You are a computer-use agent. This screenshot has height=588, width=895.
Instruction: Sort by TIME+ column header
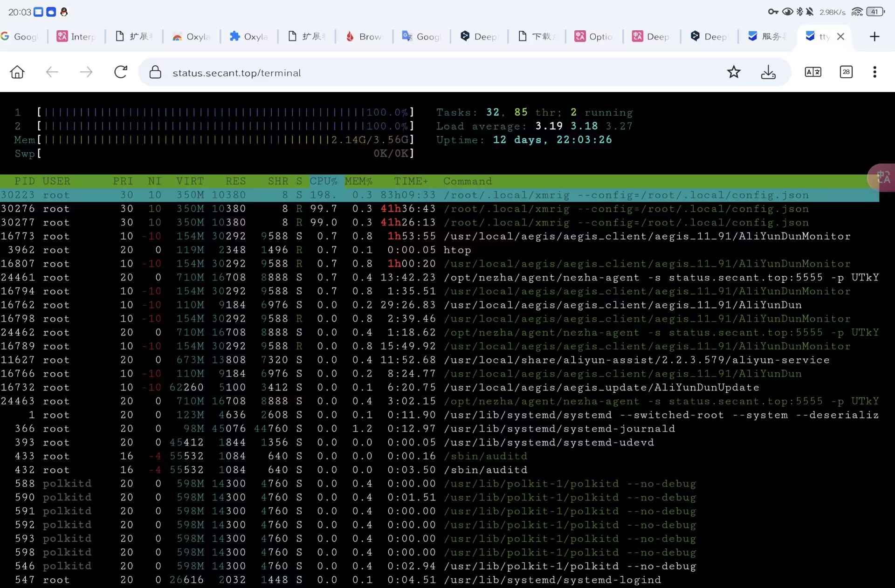(x=411, y=181)
